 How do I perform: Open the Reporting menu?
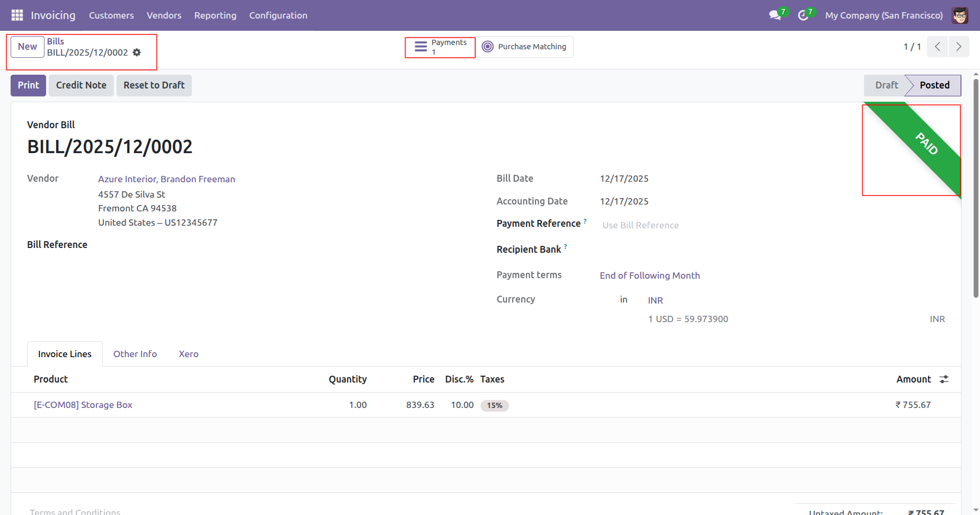tap(215, 15)
